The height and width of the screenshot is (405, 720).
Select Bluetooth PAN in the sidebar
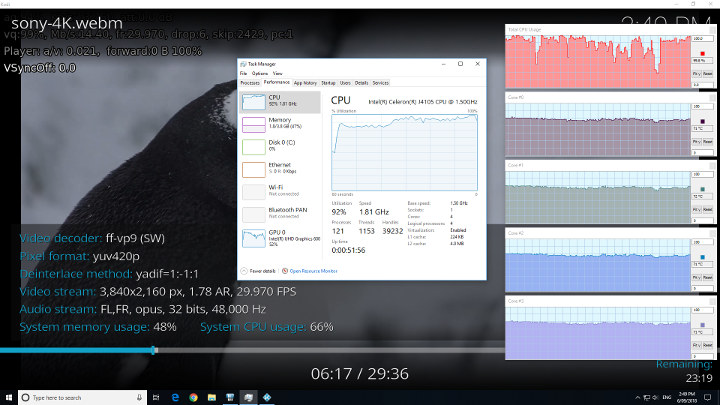280,214
